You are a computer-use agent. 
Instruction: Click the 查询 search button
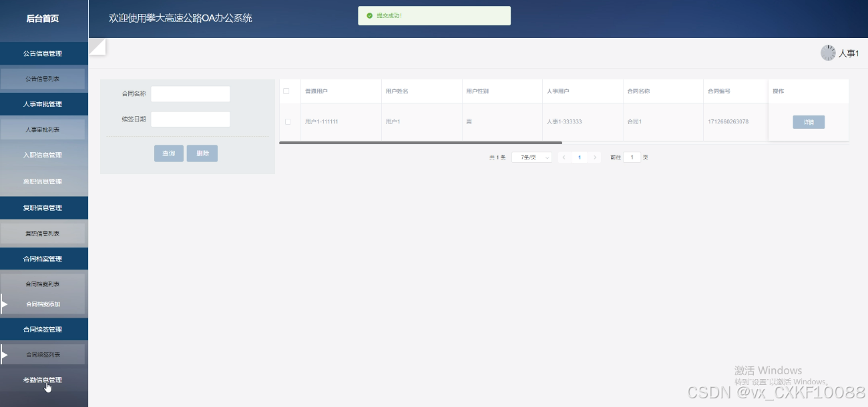[169, 153]
